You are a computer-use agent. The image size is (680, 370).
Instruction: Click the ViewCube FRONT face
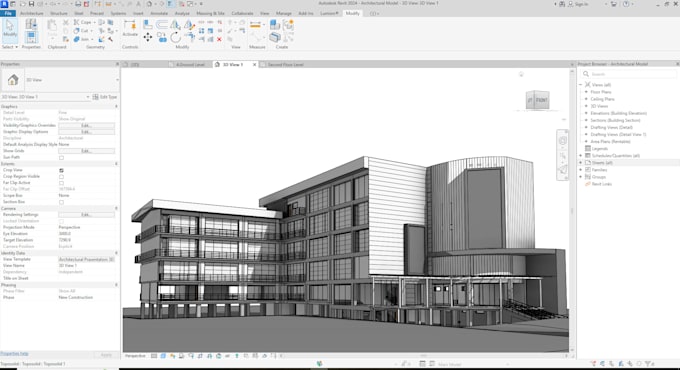(x=541, y=100)
